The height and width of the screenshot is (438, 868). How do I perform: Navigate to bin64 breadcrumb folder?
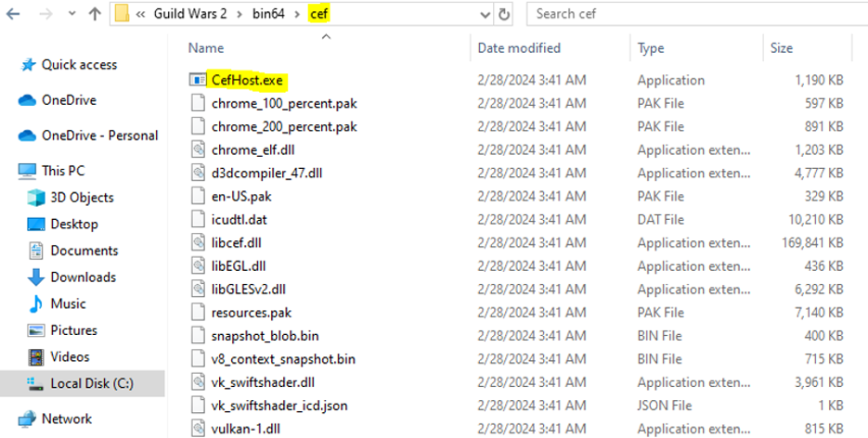pyautogui.click(x=268, y=14)
